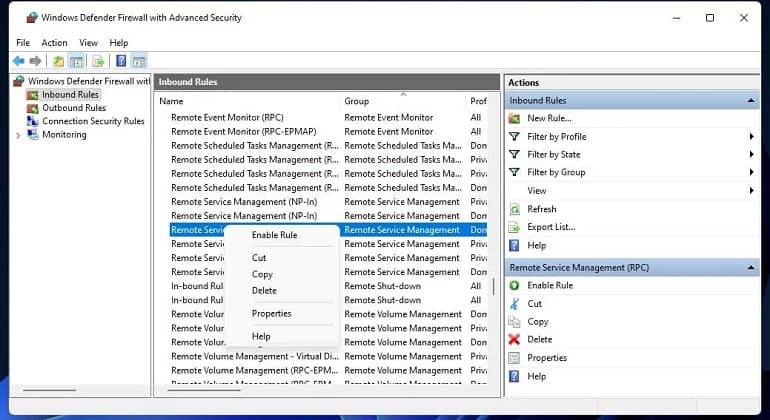Open Filter by State submenu arrow

(x=751, y=154)
